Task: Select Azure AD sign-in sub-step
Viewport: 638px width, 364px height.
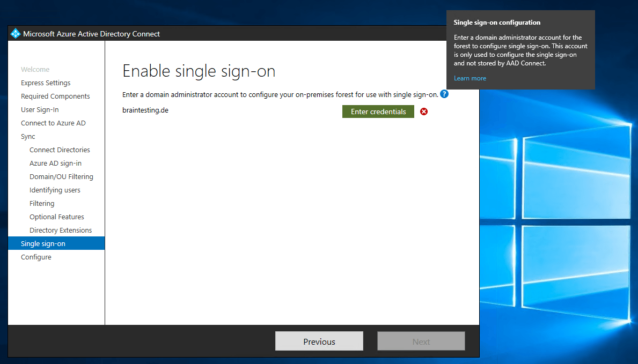Action: (x=55, y=164)
